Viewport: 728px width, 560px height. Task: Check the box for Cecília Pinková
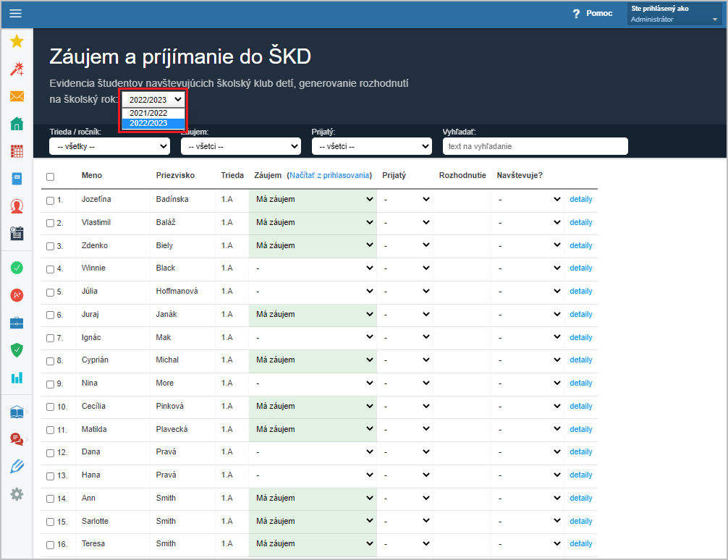[50, 407]
